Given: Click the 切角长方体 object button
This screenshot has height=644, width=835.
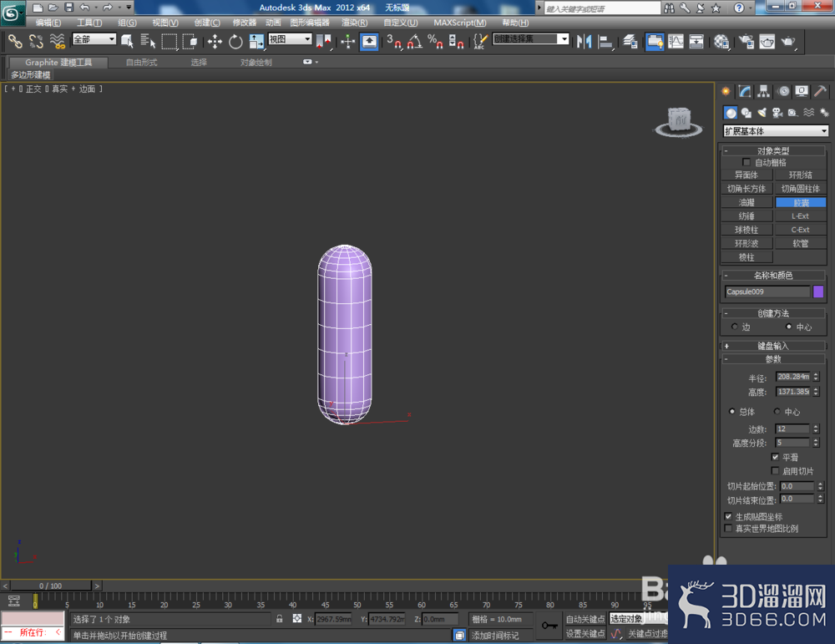Looking at the screenshot, I should pyautogui.click(x=746, y=189).
